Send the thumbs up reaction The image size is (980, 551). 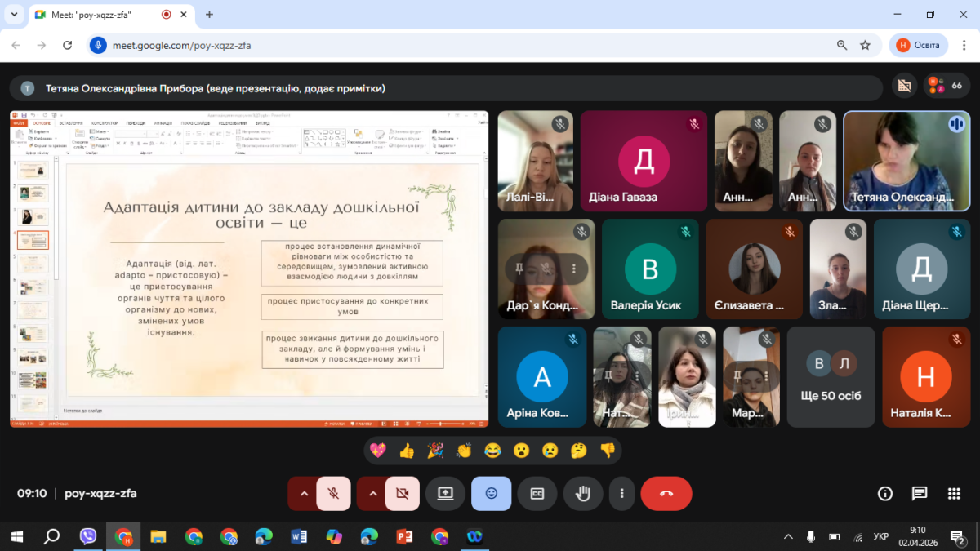[407, 451]
